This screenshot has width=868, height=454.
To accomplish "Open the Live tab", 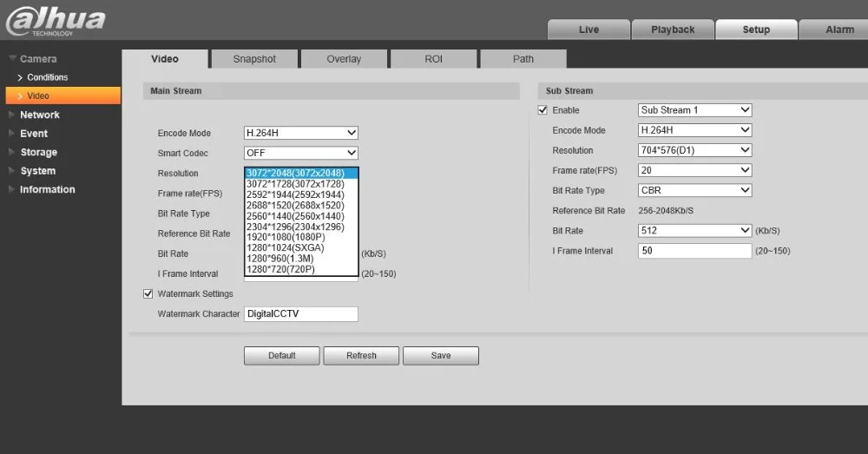I will (589, 30).
